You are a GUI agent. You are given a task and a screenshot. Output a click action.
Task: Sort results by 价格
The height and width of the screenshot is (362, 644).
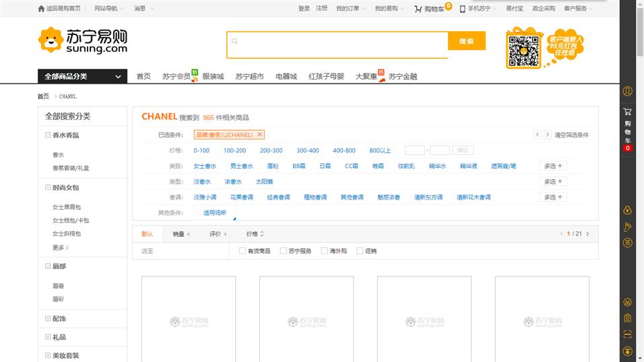coord(255,234)
